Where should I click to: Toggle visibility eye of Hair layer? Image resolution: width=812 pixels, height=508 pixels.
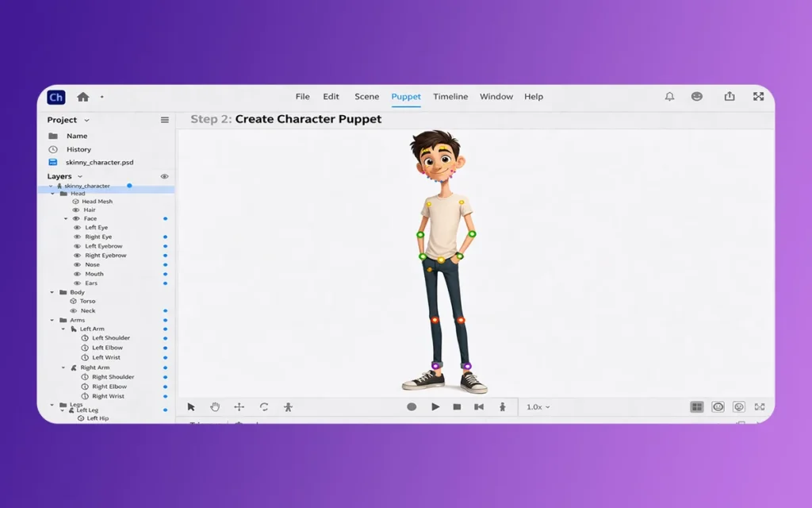pyautogui.click(x=76, y=210)
